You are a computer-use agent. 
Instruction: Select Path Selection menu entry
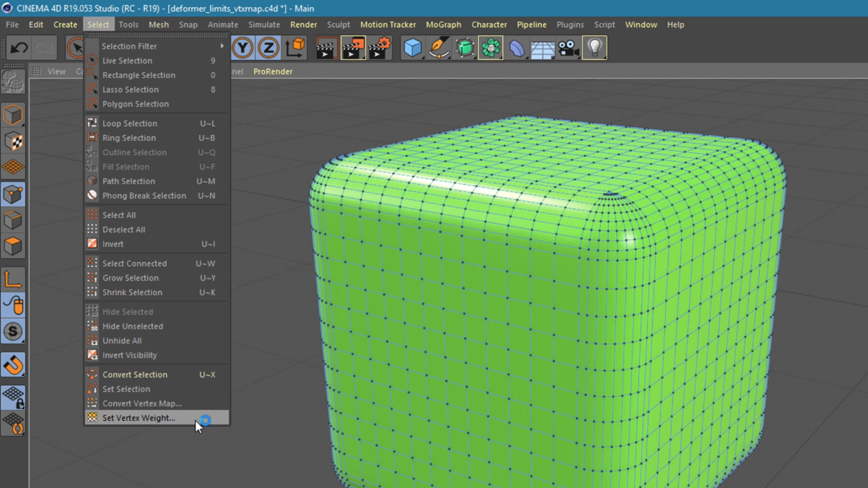[157, 181]
